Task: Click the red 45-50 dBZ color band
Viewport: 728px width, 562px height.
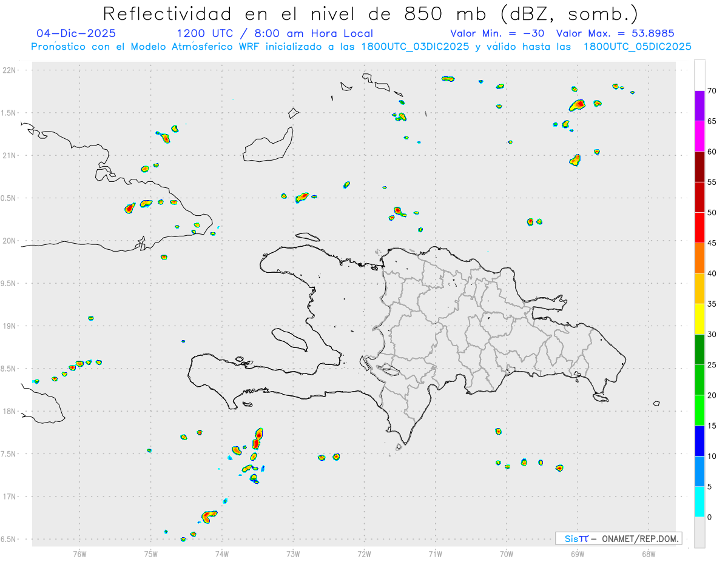Action: (x=699, y=227)
